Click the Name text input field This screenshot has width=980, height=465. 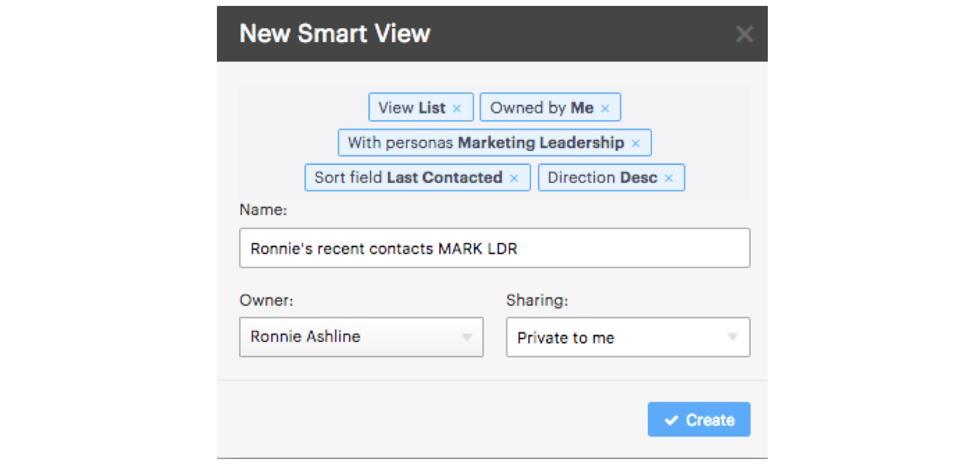pyautogui.click(x=494, y=248)
